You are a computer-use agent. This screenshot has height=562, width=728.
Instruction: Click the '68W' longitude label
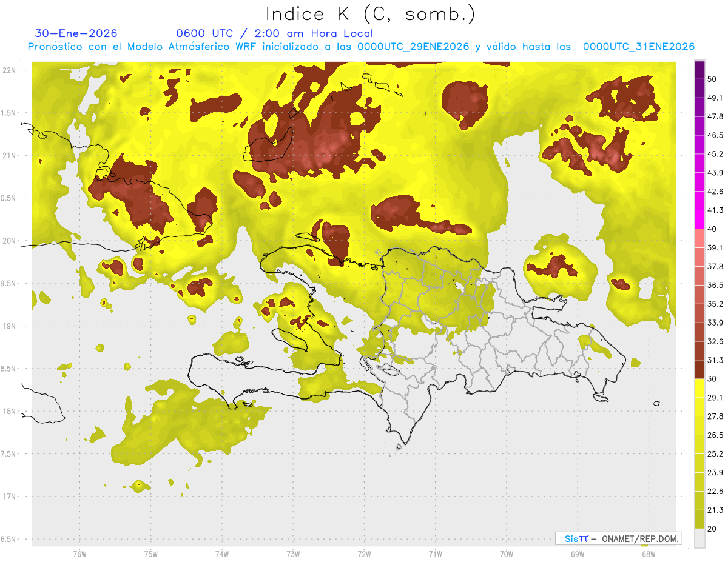(x=648, y=554)
